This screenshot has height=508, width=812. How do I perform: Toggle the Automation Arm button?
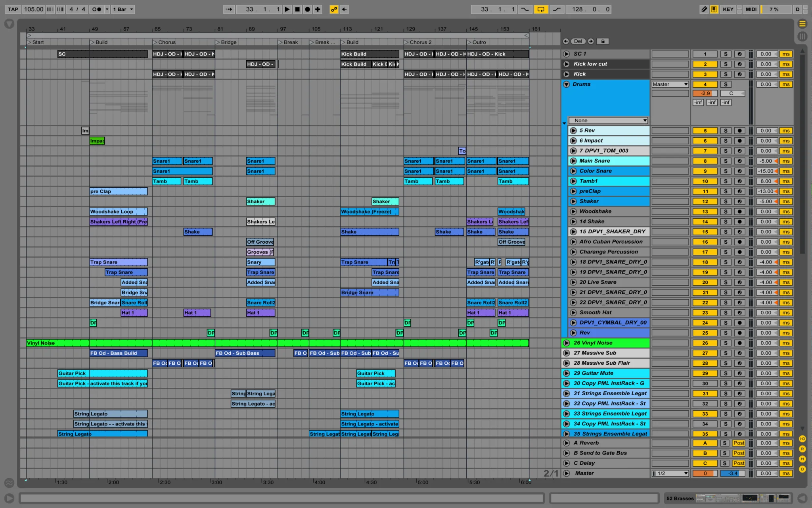[334, 9]
